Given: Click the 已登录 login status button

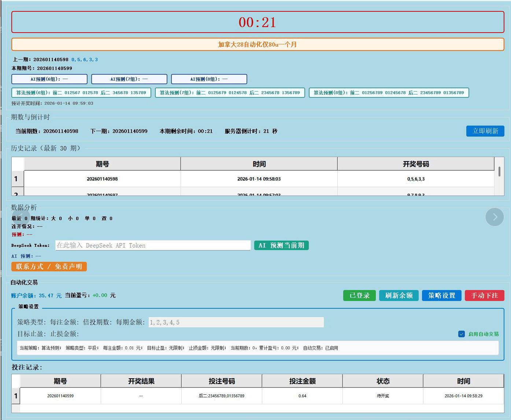Looking at the screenshot, I should (359, 296).
